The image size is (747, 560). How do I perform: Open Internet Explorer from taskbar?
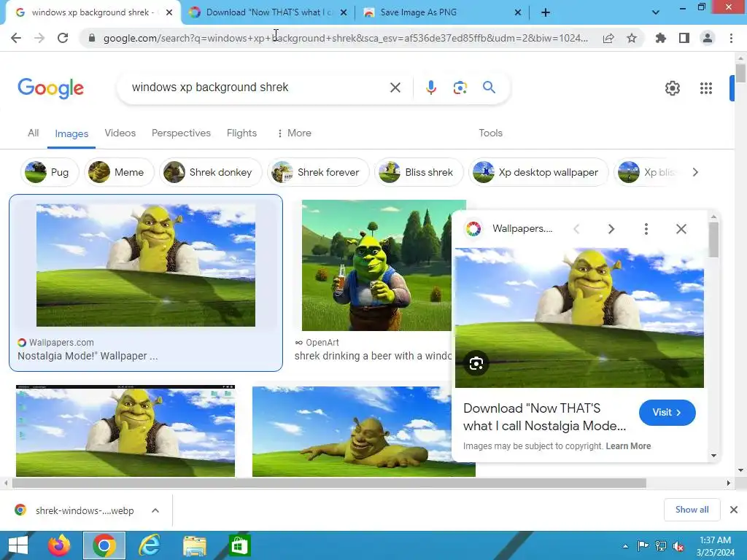pos(150,545)
